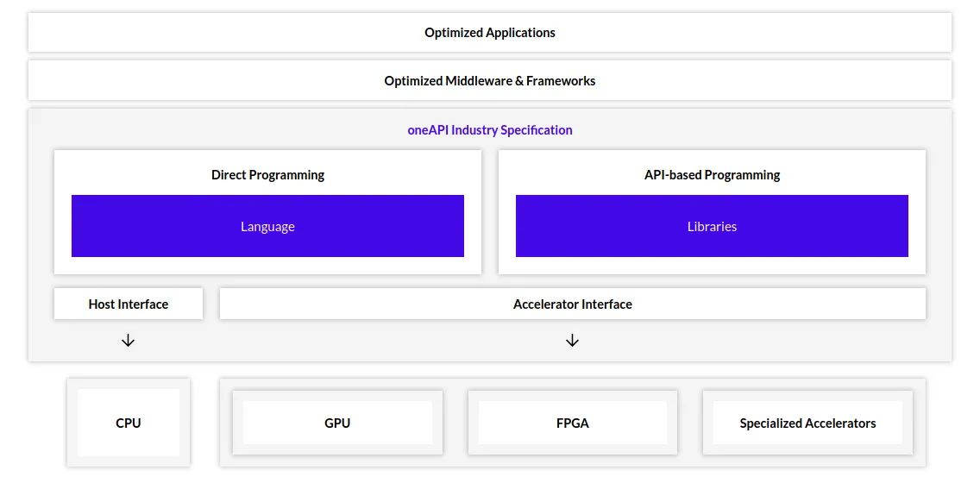Click the API-based Programming heading

click(x=712, y=175)
